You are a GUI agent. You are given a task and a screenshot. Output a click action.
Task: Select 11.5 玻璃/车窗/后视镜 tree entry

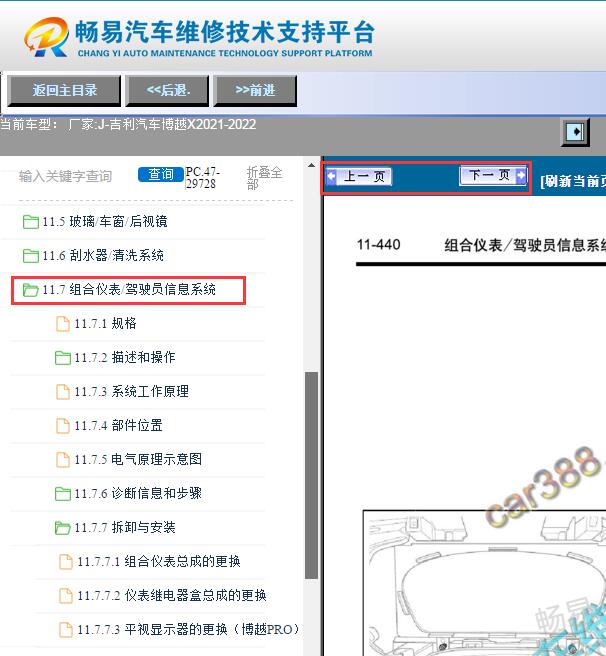coord(105,222)
